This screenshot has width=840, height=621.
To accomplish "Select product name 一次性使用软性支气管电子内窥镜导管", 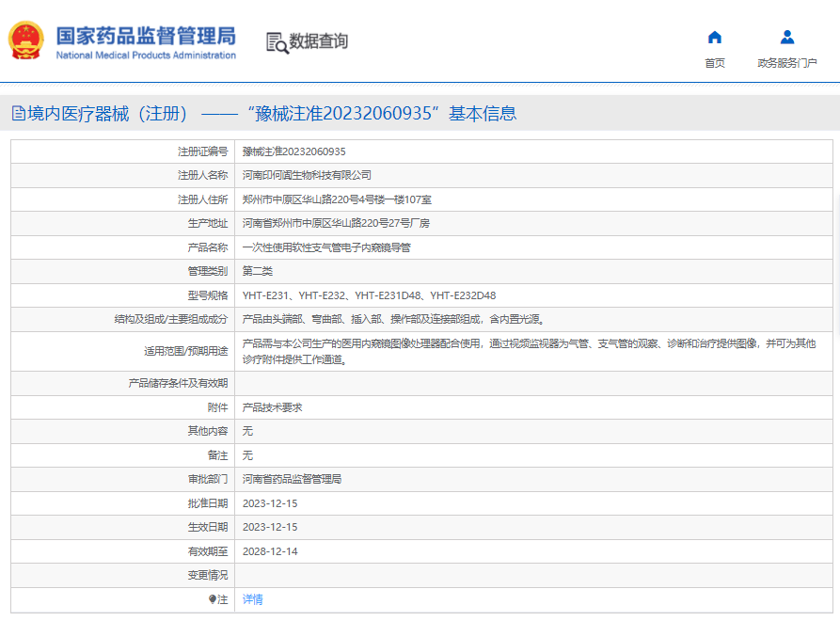I will [326, 247].
